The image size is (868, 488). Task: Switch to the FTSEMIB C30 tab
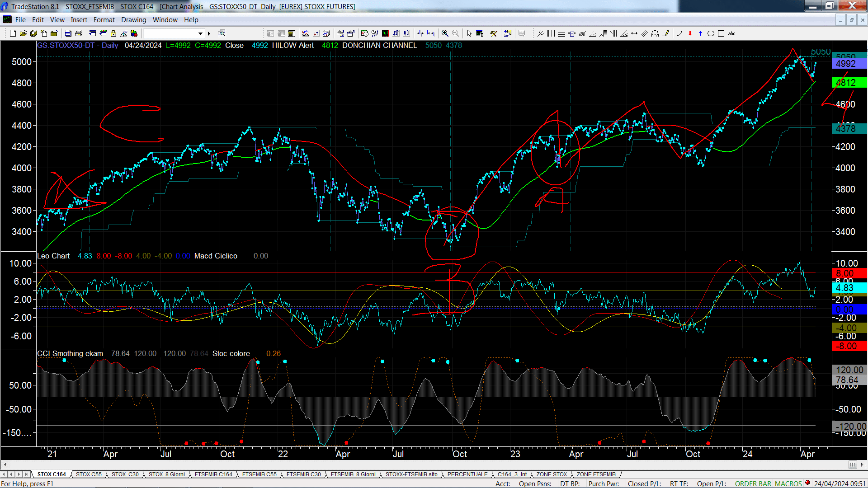pyautogui.click(x=304, y=474)
